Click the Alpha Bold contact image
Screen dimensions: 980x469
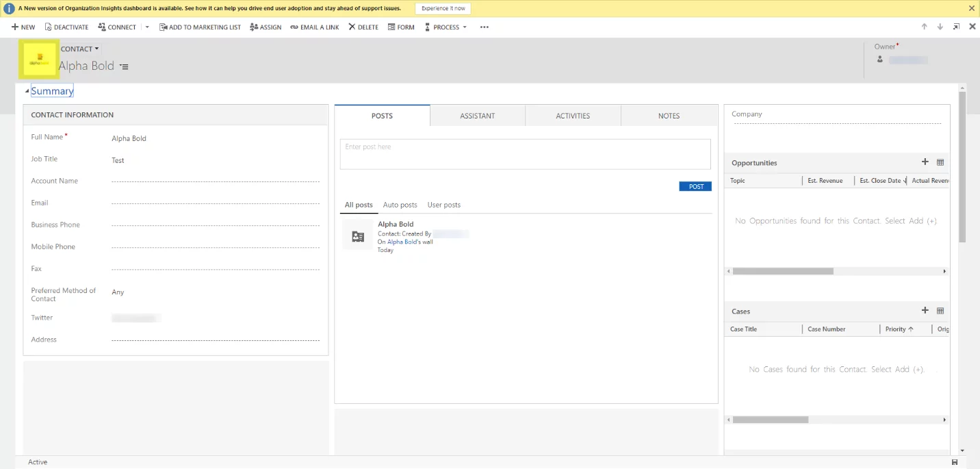(x=39, y=60)
